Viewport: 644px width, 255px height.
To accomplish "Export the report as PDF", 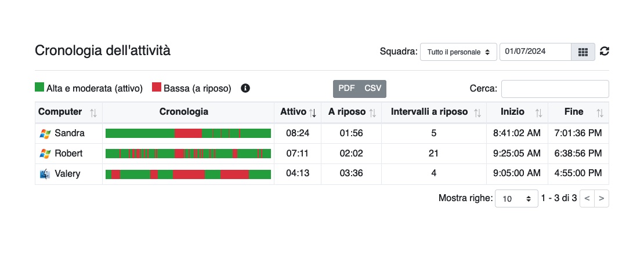I will click(x=346, y=89).
